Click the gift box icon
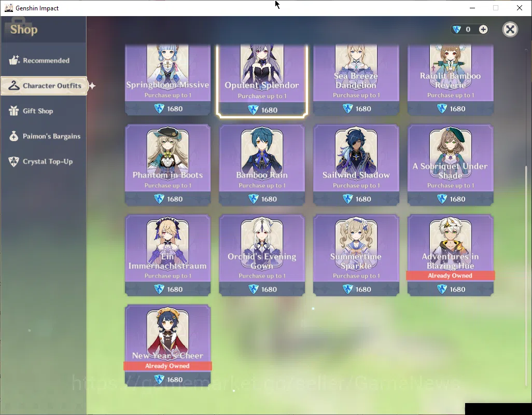 14,110
